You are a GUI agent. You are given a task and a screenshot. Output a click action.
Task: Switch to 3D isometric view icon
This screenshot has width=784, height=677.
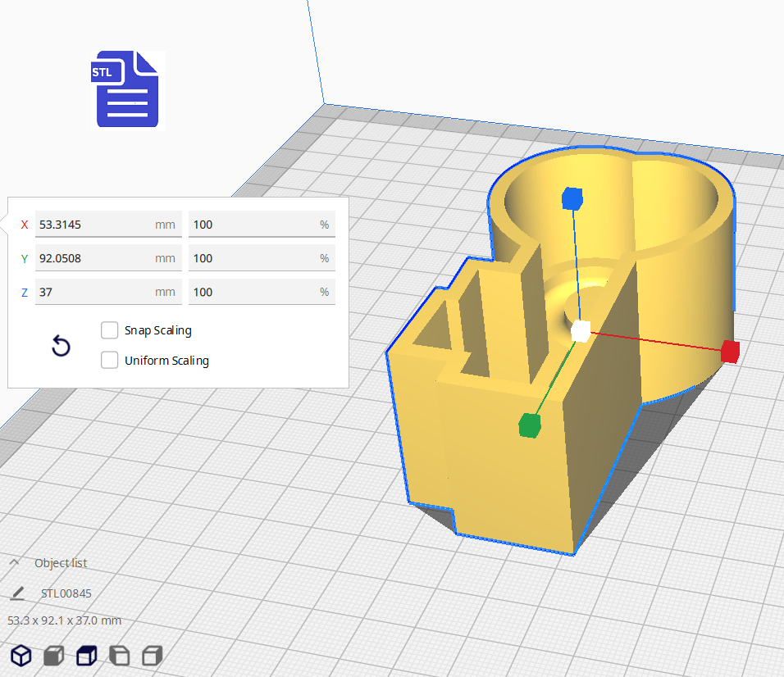(x=21, y=656)
